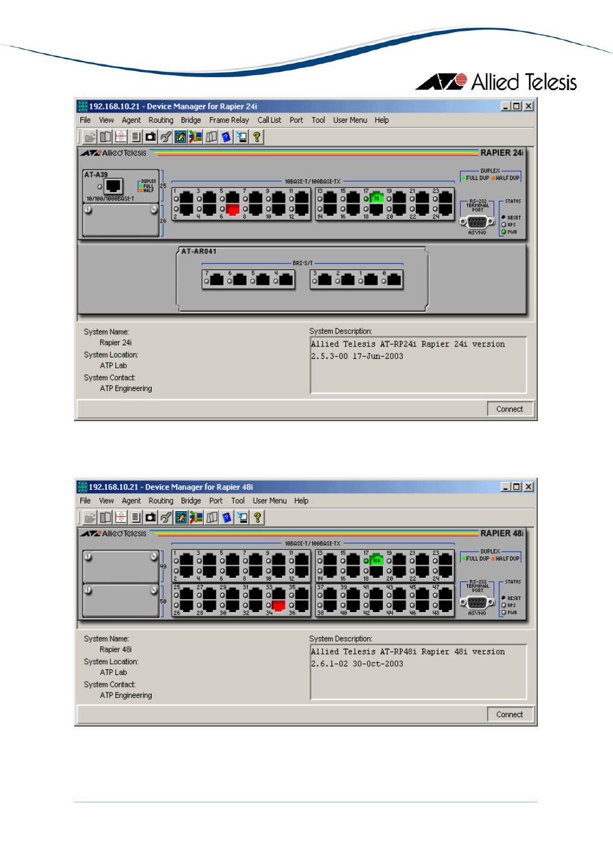Click the chain link icon in Rapier 48i toolbar

point(166,518)
